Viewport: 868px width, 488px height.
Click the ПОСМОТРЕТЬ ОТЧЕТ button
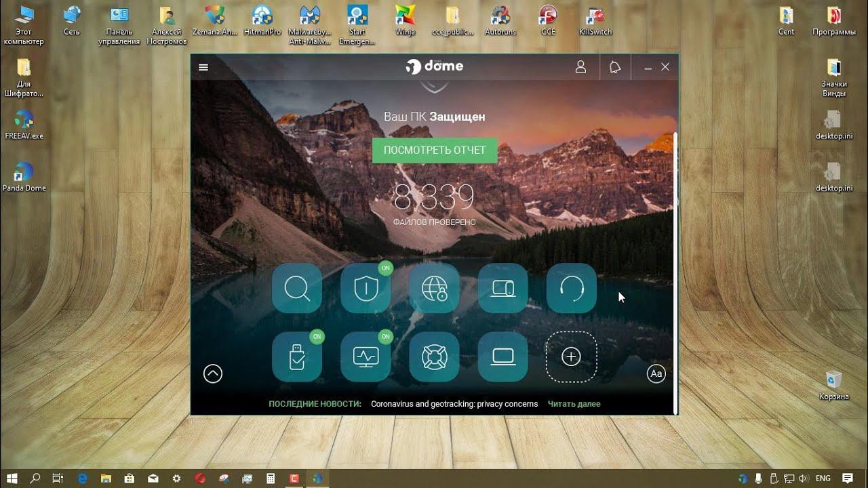pos(435,150)
